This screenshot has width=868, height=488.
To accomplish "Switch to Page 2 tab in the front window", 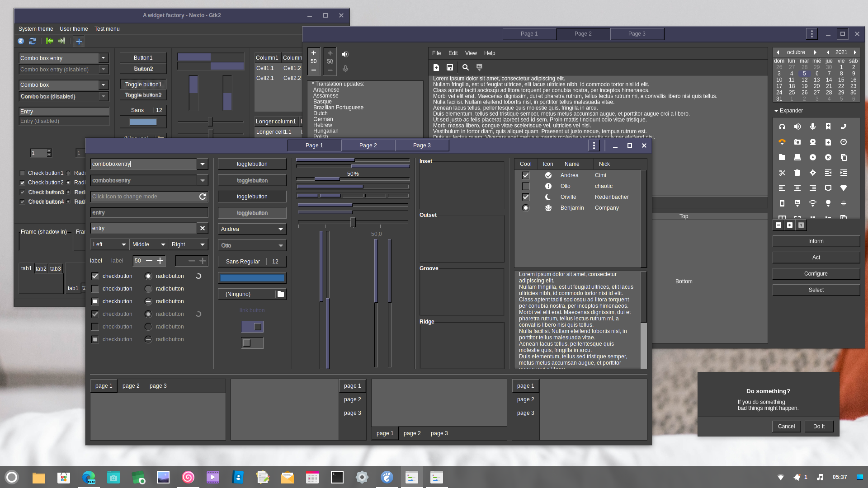I will pyautogui.click(x=368, y=145).
